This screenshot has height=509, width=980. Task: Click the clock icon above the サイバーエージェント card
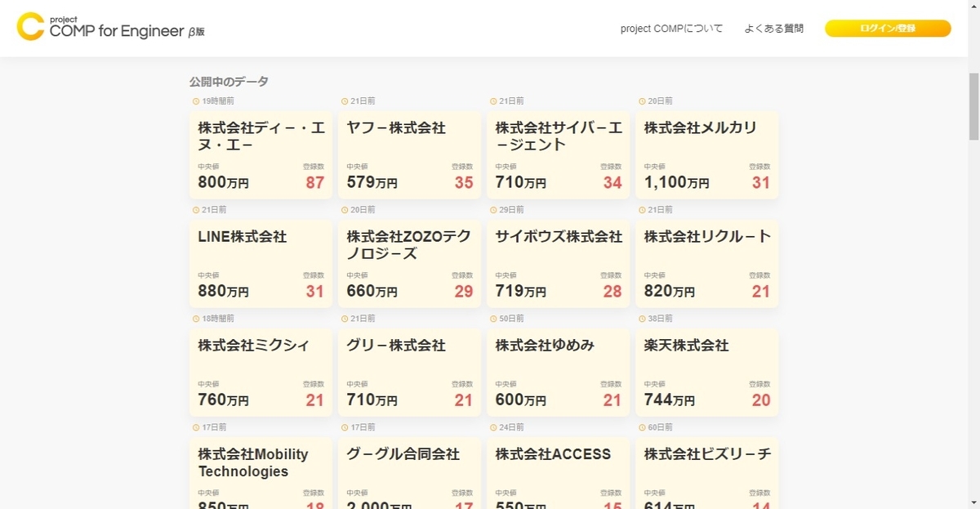[493, 101]
